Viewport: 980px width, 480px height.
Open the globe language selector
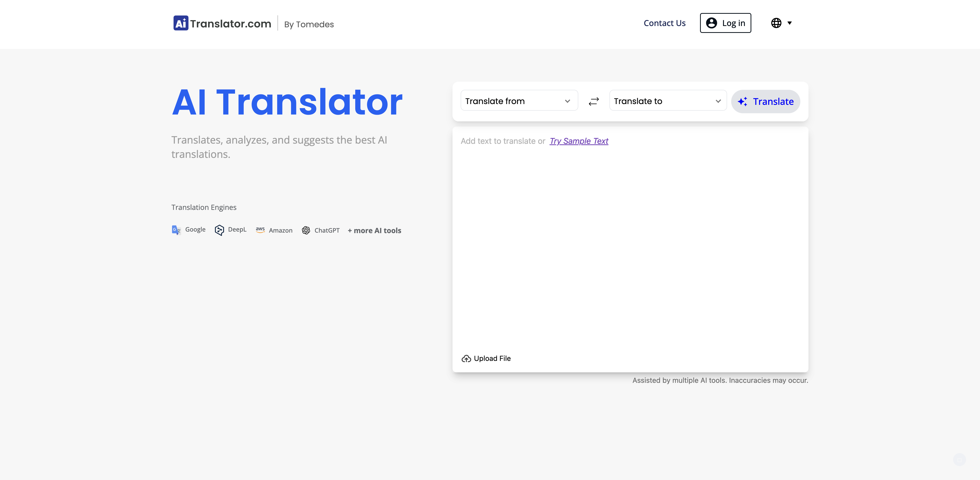[x=776, y=23]
